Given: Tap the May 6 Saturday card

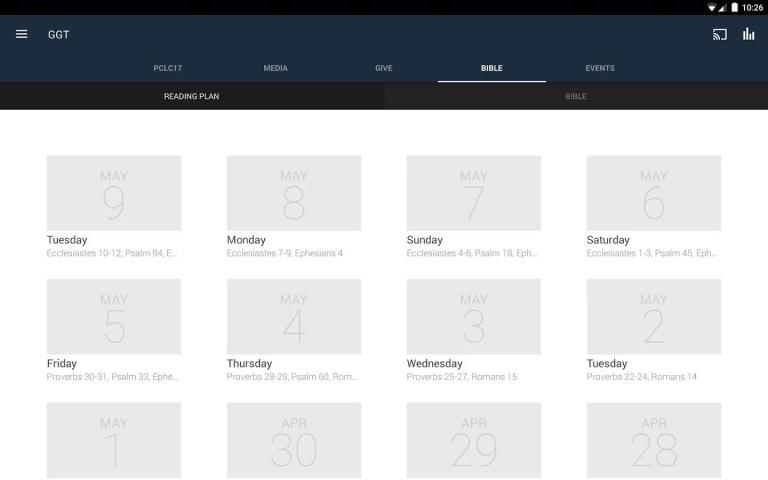Looking at the screenshot, I should pos(654,193).
